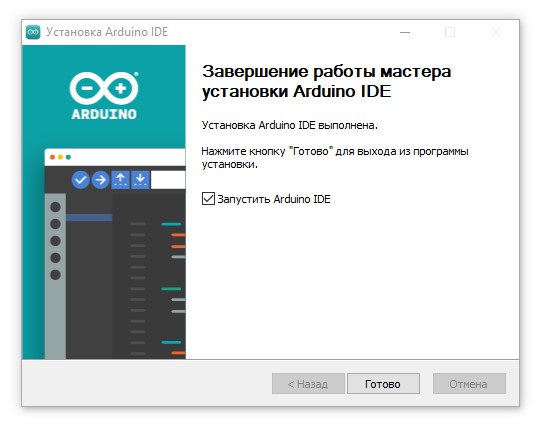Image resolution: width=542 pixels, height=425 pixels.
Task: Click the square up-arrow icon in illustration
Action: [120, 180]
